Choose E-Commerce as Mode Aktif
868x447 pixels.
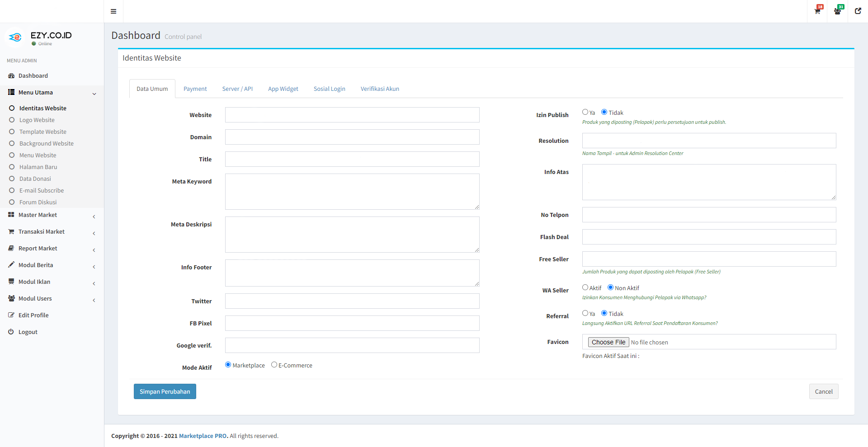point(274,365)
